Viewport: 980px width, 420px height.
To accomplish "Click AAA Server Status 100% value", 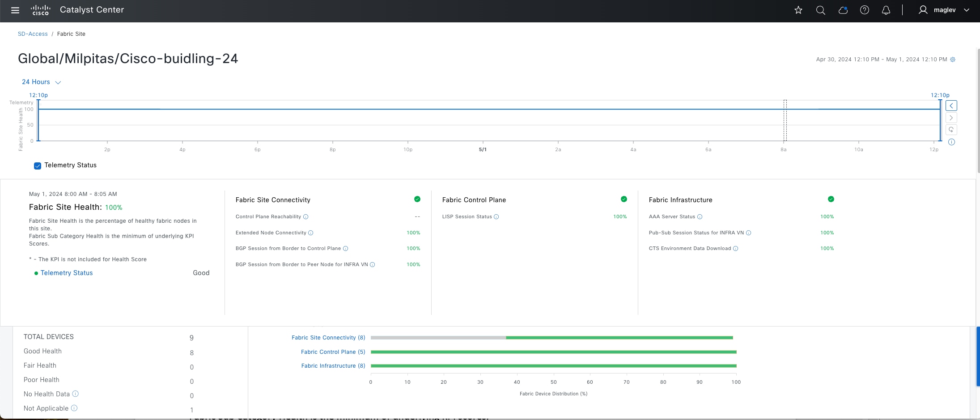I will 827,217.
